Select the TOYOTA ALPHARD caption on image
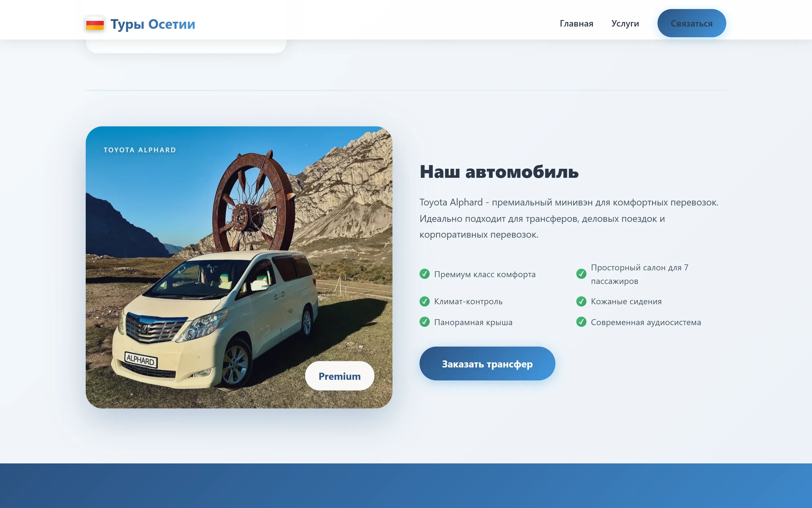 140,150
